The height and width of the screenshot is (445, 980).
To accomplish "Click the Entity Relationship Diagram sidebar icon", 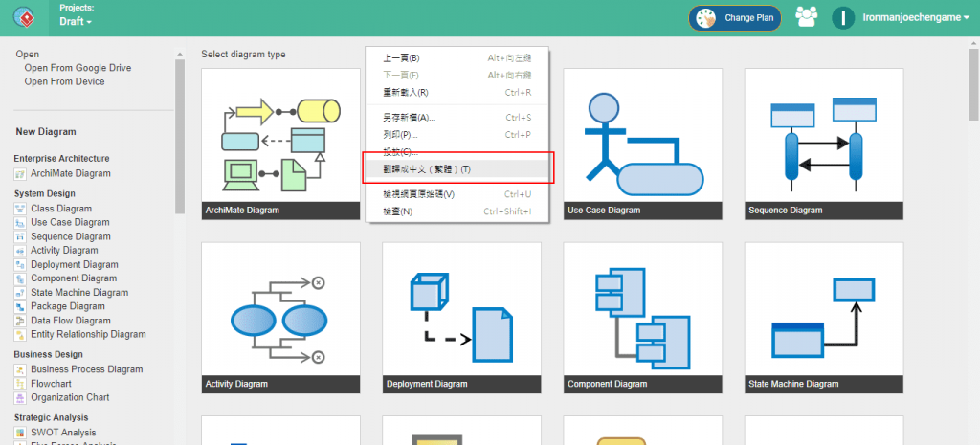I will [x=20, y=335].
